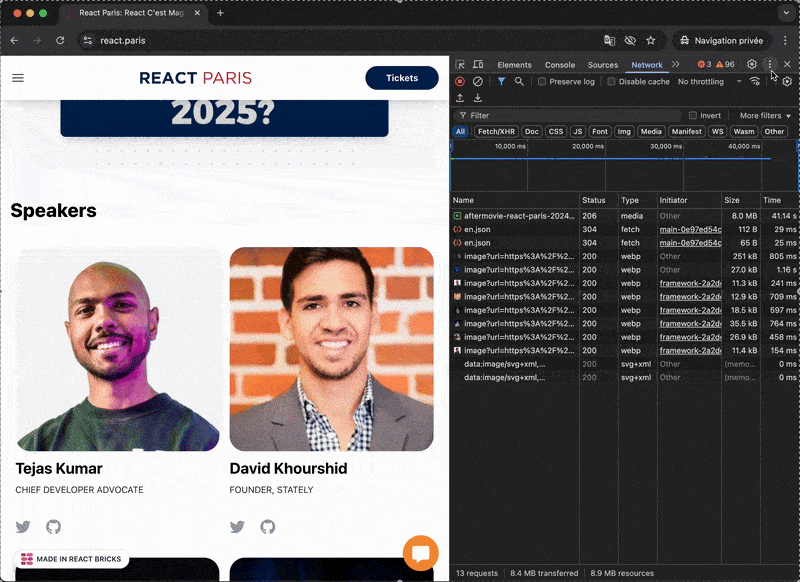
Task: Open the Made in React Bricks badge
Action: (x=71, y=559)
